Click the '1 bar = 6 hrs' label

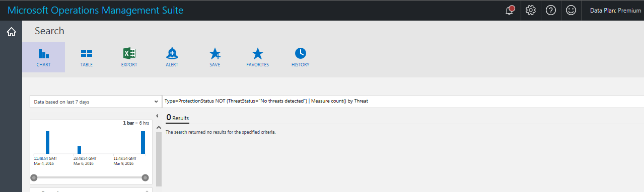[x=136, y=123]
